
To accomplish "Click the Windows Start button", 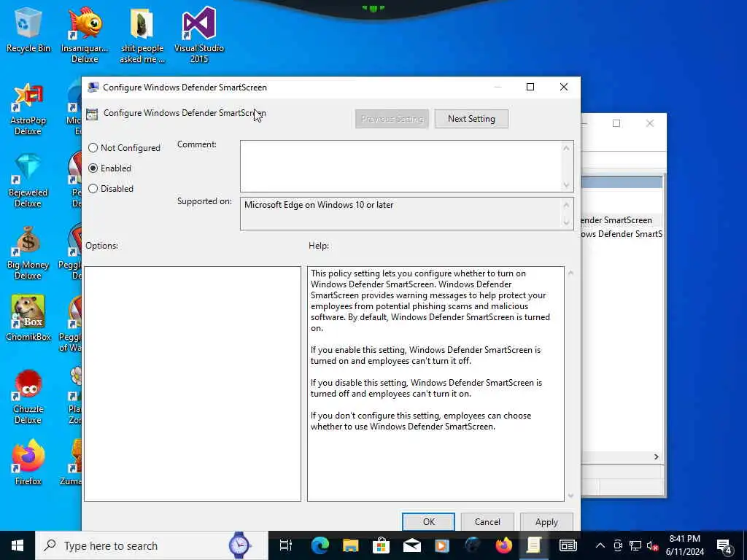I will pyautogui.click(x=18, y=545).
